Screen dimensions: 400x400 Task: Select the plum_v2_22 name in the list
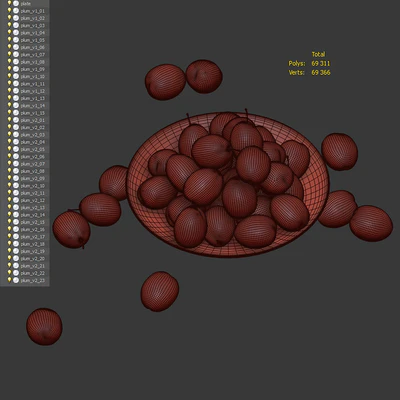click(32, 273)
